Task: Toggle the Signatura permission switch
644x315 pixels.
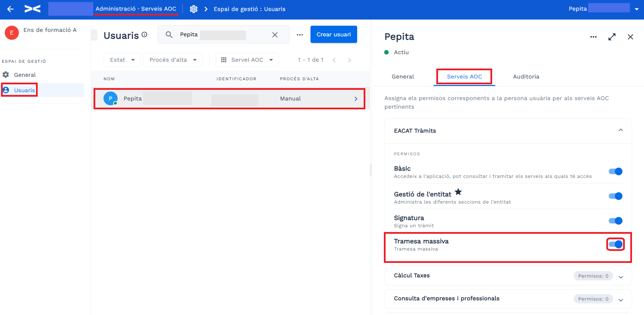Action: (615, 221)
